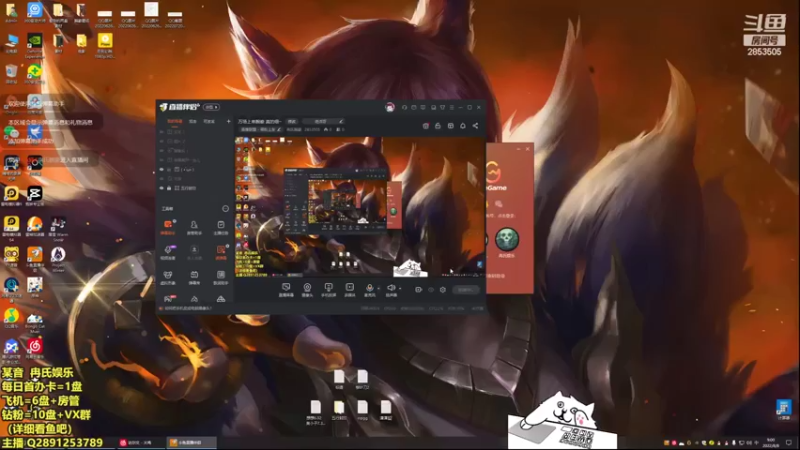This screenshot has width=800, height=450.
Task: Open the first orange toolbox tool
Action: [168, 227]
